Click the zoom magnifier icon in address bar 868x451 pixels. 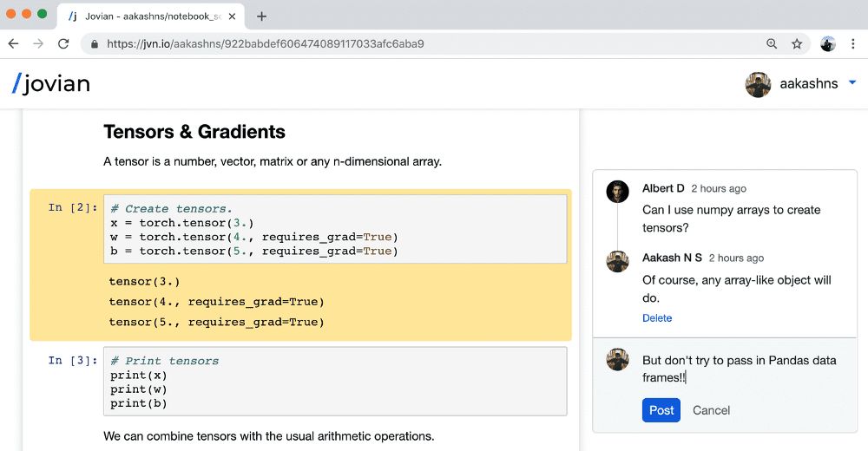[772, 43]
